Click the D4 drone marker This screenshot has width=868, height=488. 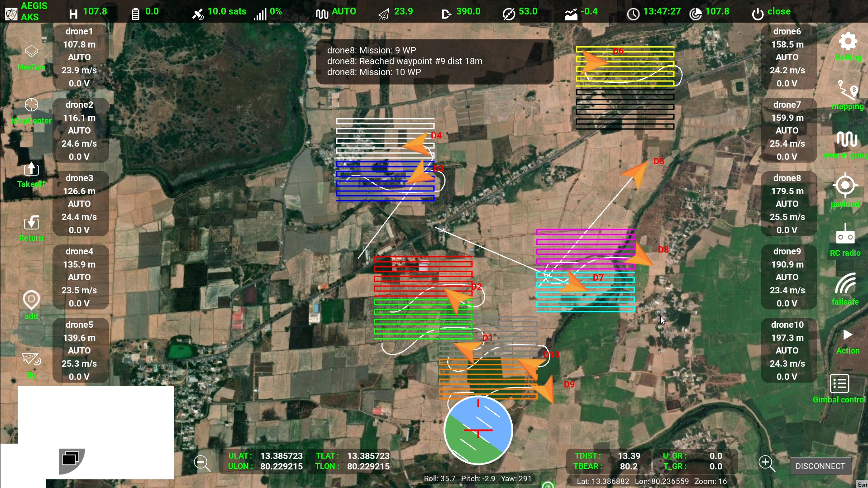417,144
